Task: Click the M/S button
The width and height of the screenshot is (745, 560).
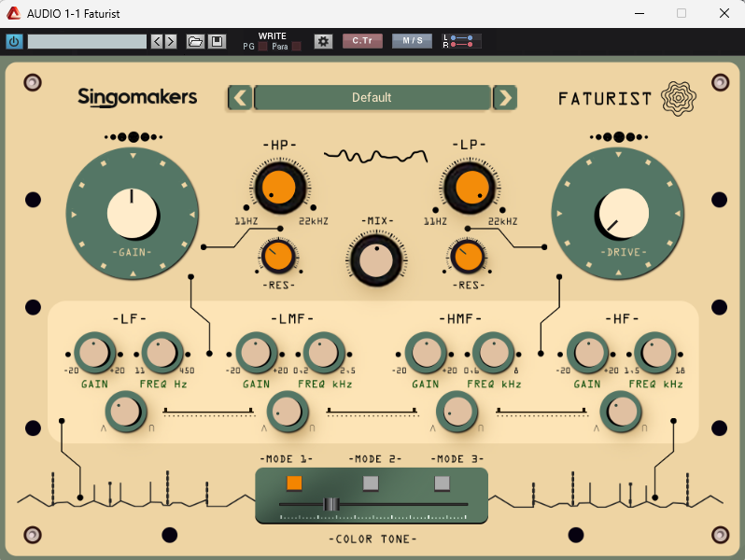Action: (413, 41)
